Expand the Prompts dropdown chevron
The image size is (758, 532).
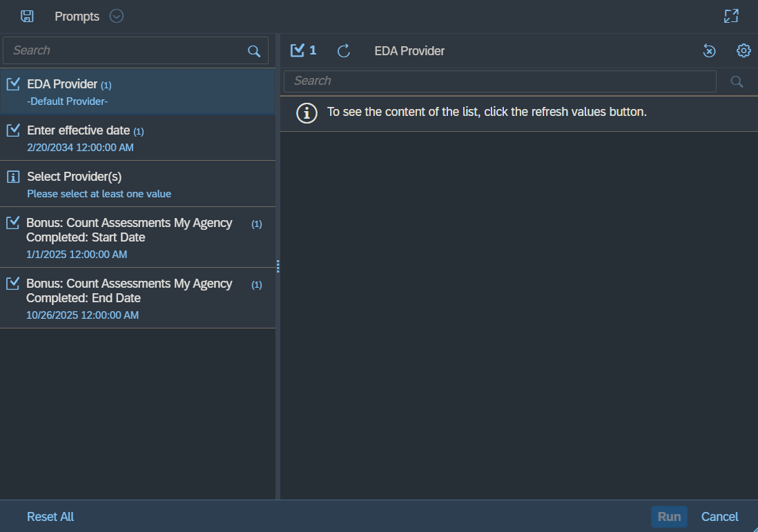click(x=117, y=16)
